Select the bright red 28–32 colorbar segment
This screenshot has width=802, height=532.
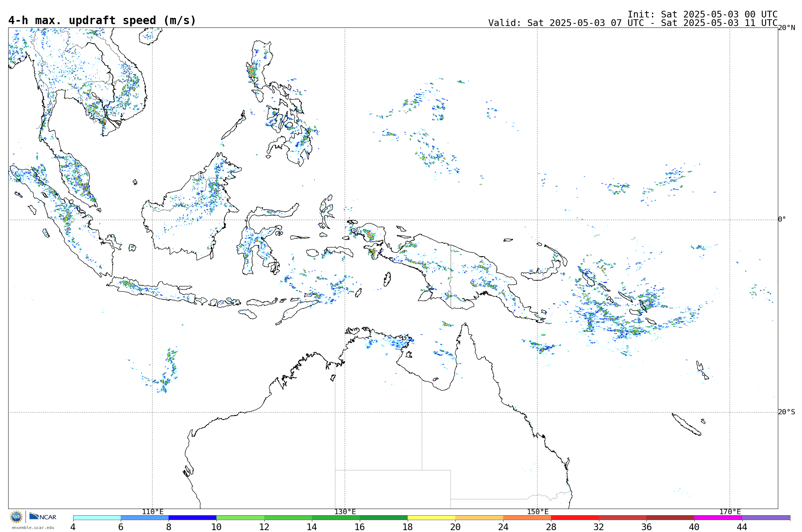pyautogui.click(x=575, y=518)
